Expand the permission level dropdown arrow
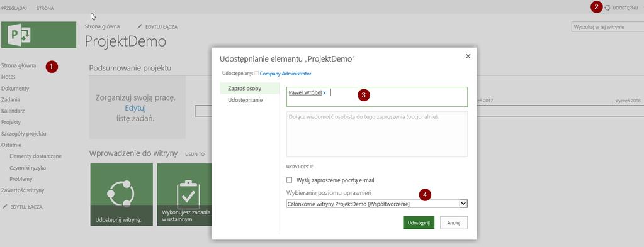Screen dimensions: 644x247 pyautogui.click(x=463, y=204)
